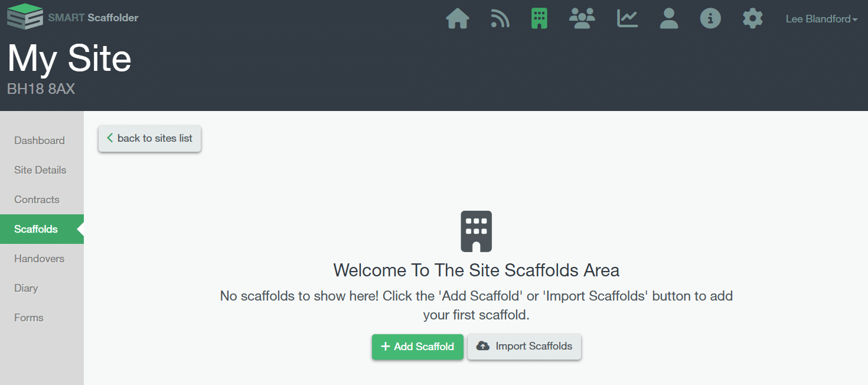Expand the Lee Blandford user dropdown
Image resolution: width=868 pixels, height=385 pixels.
pos(821,19)
